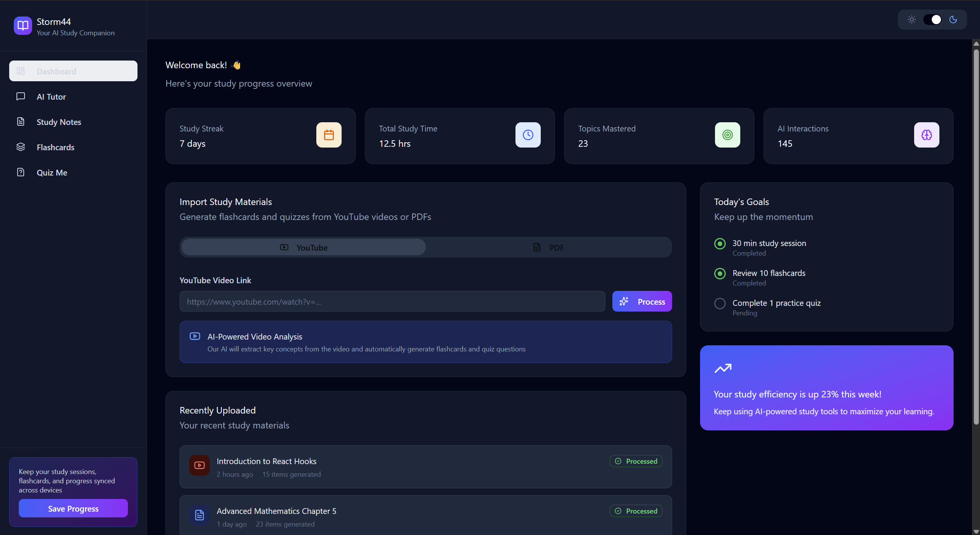980x535 pixels.
Task: Open AI Tutor from the sidebar
Action: (51, 97)
